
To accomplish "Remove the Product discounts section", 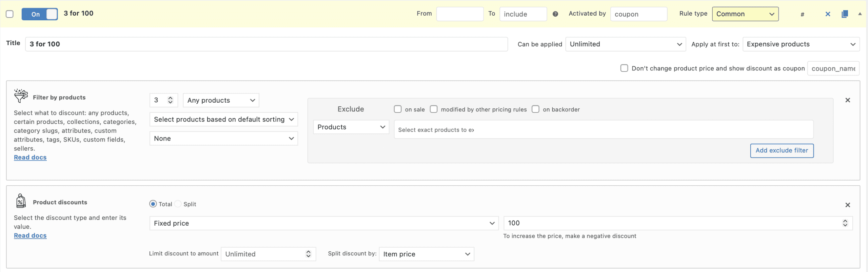I will [x=847, y=205].
